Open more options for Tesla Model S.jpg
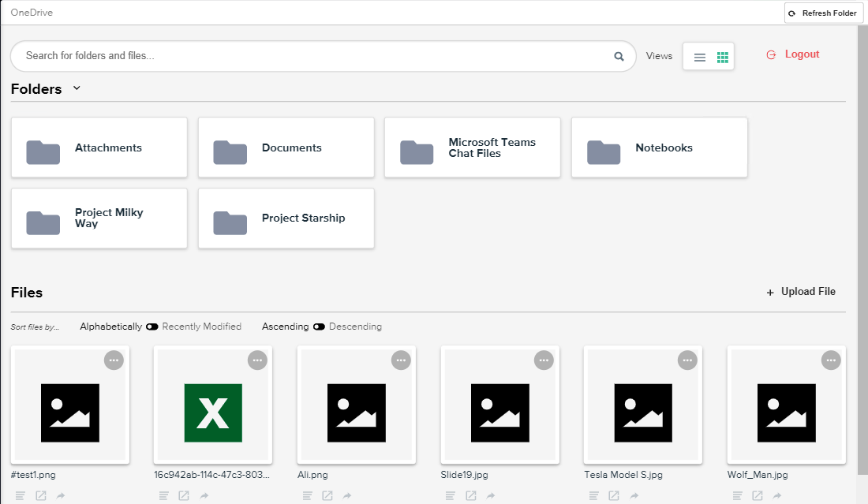 pos(687,360)
